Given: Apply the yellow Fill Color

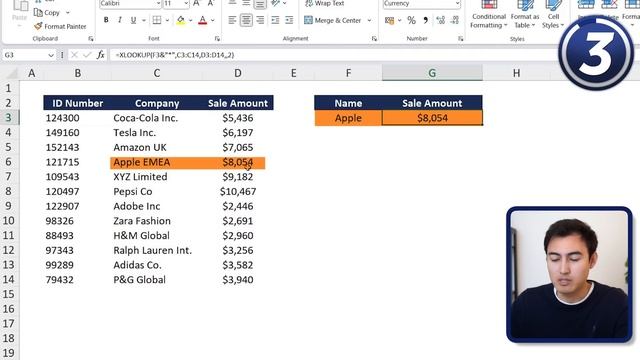Looking at the screenshot, I should (x=181, y=20).
